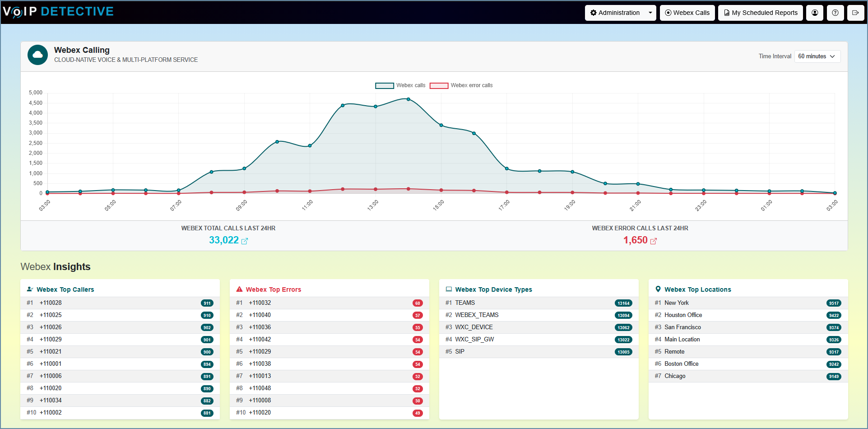Image resolution: width=868 pixels, height=429 pixels.
Task: Click the peak data point near 14:00
Action: 408,99
